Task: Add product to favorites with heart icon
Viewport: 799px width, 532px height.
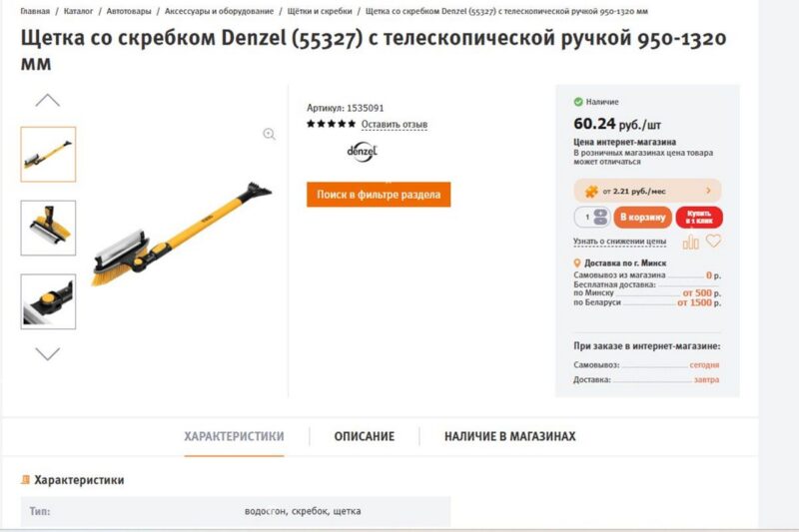Action: [713, 241]
